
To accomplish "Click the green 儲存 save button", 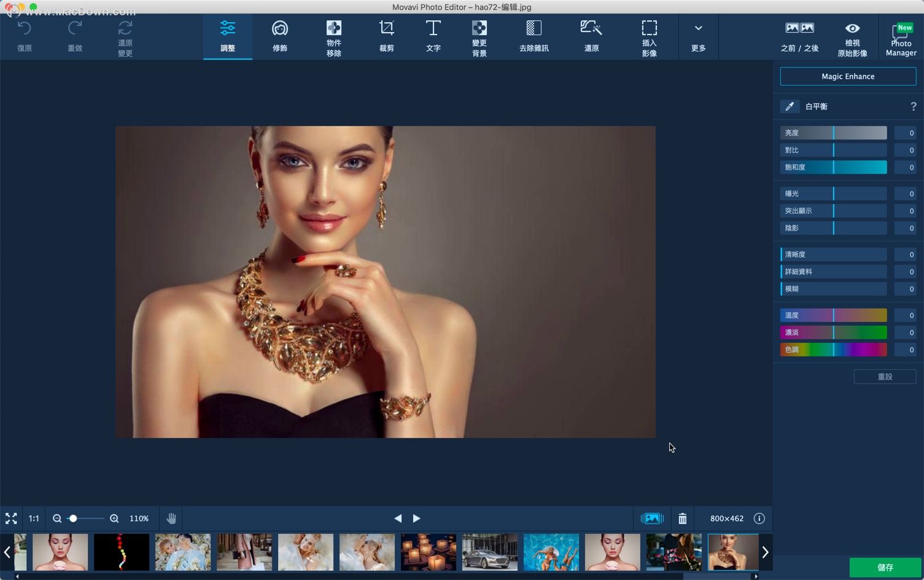I will [x=885, y=568].
